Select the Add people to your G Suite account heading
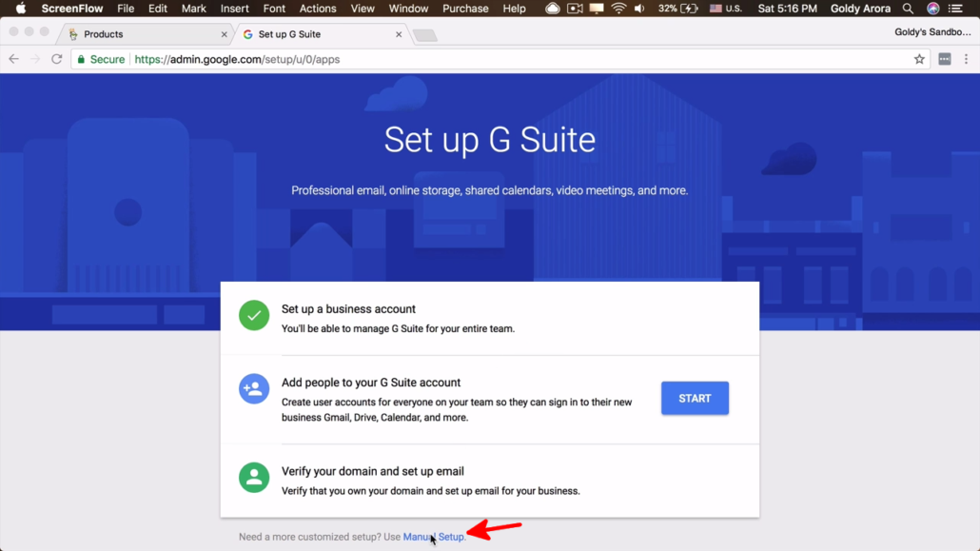Image resolution: width=980 pixels, height=551 pixels. coord(371,383)
